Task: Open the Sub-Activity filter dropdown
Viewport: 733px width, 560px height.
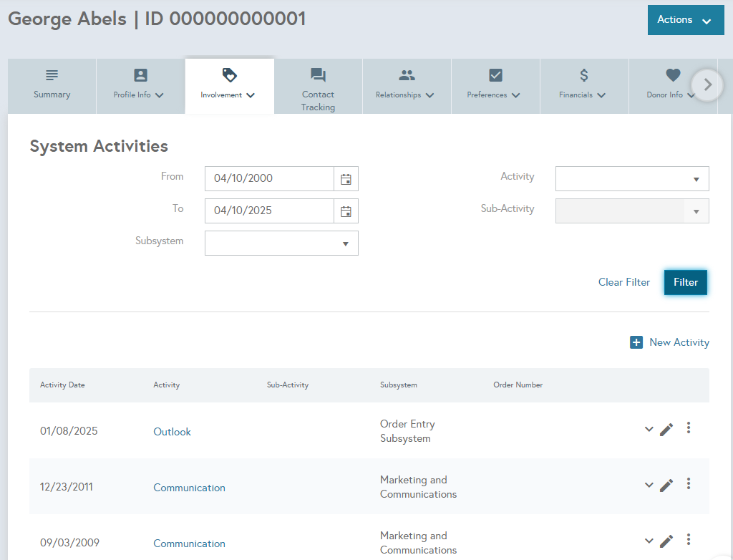Action: (632, 211)
